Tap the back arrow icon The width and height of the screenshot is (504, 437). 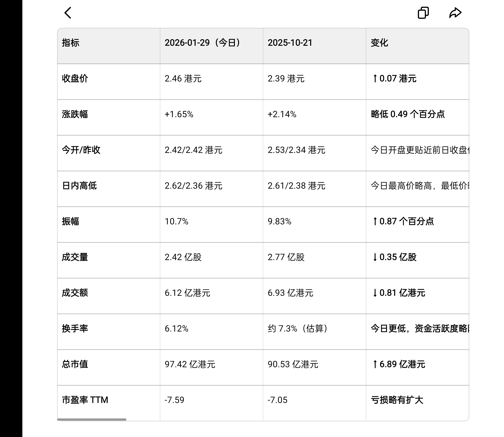[x=68, y=13]
